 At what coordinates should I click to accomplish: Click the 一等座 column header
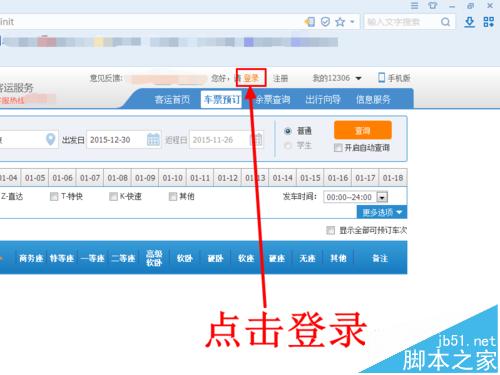click(92, 258)
